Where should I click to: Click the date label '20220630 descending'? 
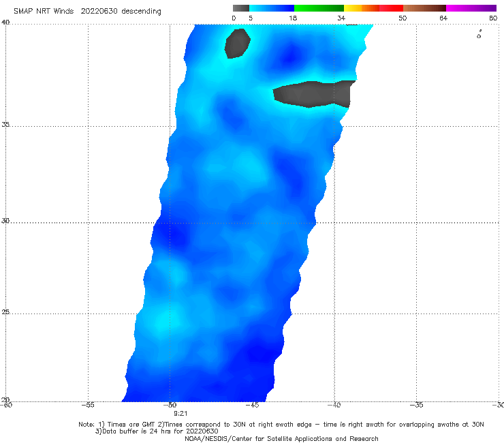(x=121, y=12)
